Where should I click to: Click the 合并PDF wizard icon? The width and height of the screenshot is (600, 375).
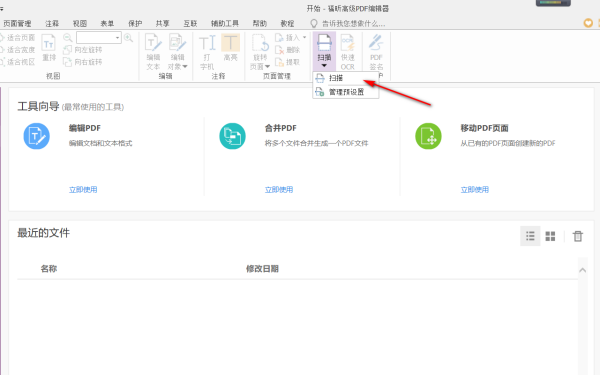coord(232,136)
